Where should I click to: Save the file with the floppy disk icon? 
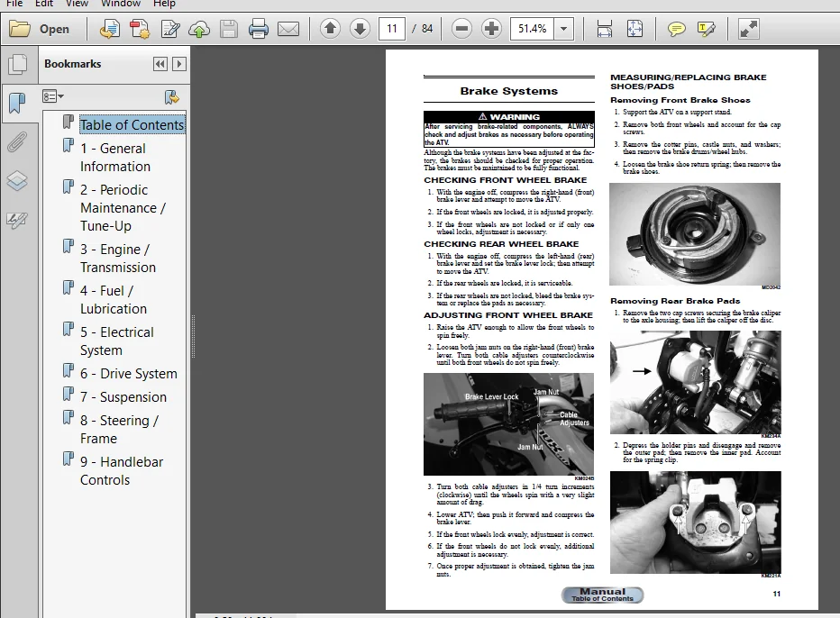pyautogui.click(x=229, y=29)
